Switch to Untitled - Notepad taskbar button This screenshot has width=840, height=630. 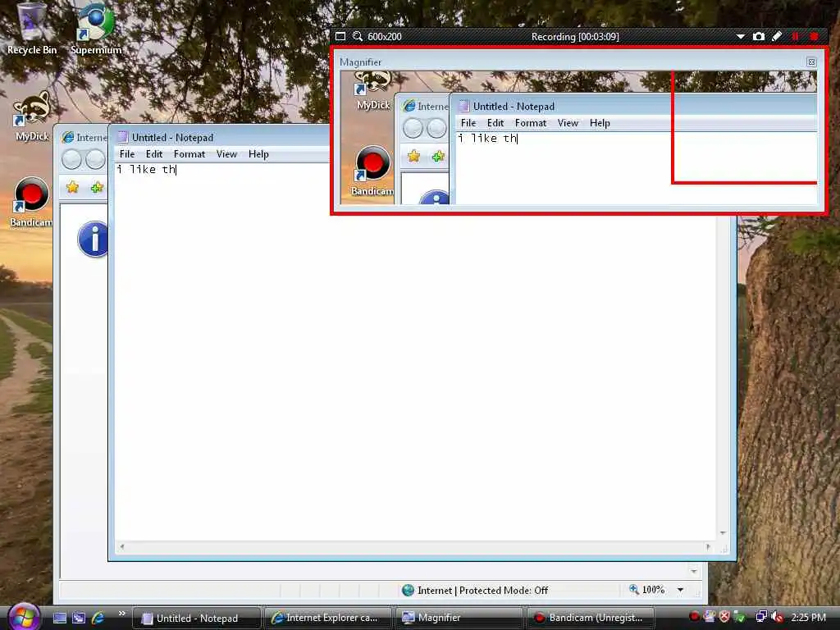coord(196,619)
